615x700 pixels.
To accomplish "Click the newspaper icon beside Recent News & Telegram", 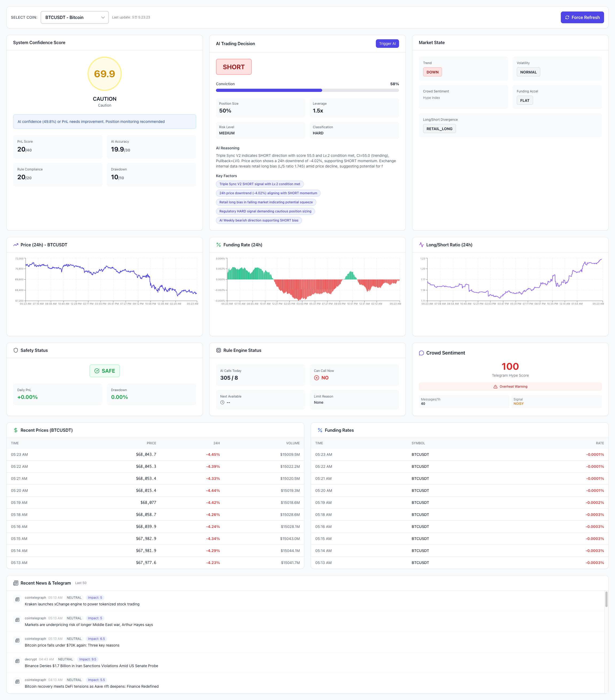I will pos(16,583).
